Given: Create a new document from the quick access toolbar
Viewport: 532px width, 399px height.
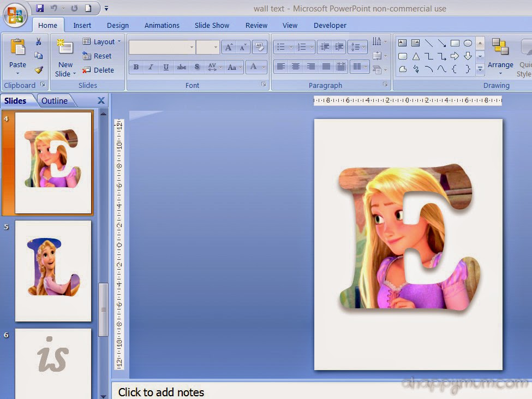Looking at the screenshot, I should point(88,8).
